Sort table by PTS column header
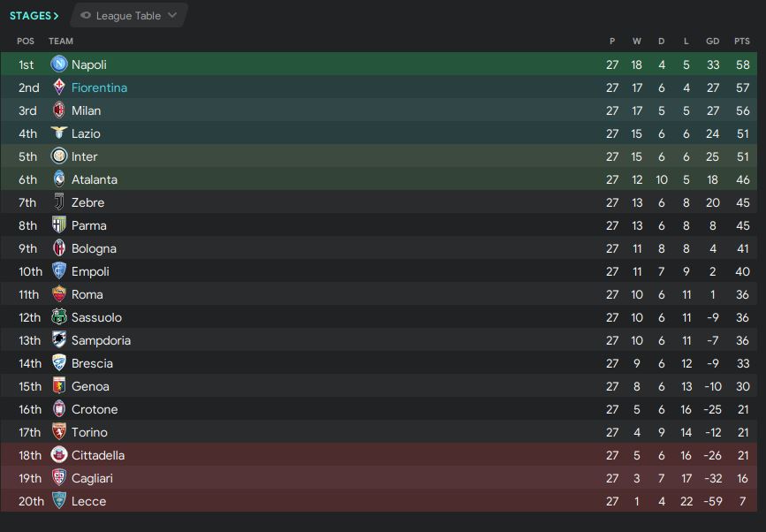The width and height of the screenshot is (766, 532). coord(742,42)
